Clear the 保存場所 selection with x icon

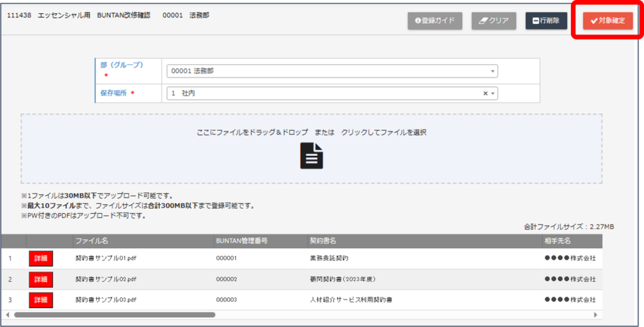485,93
